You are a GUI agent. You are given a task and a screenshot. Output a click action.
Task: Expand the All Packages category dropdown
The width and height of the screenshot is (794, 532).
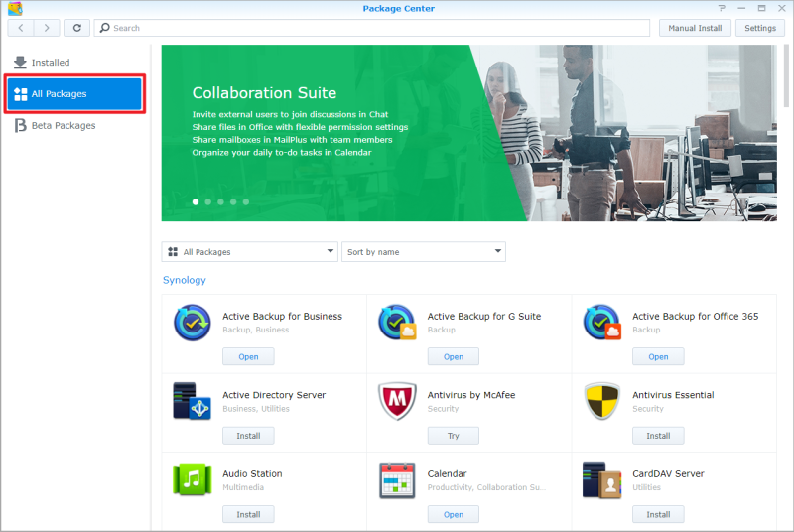(x=250, y=251)
